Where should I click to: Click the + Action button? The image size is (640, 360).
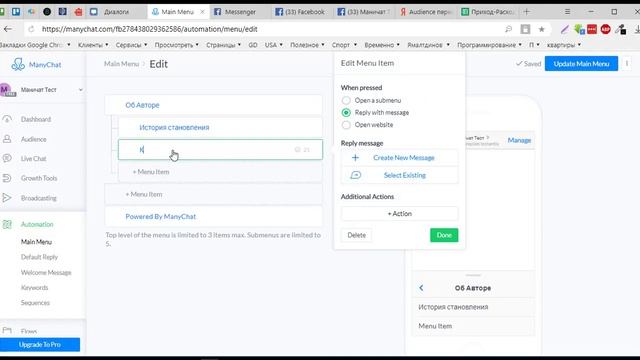400,213
